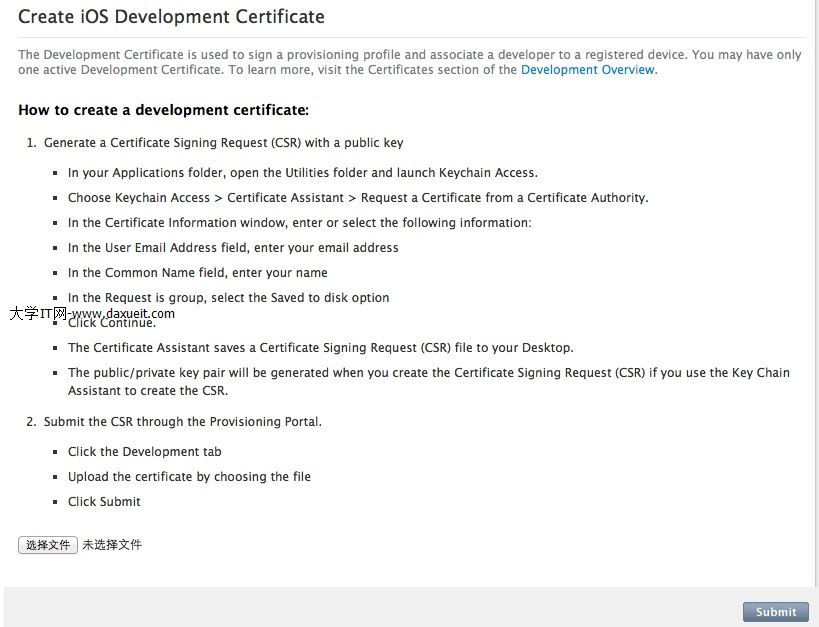
Task: Select the How to create a development certificate heading
Action: tap(163, 110)
